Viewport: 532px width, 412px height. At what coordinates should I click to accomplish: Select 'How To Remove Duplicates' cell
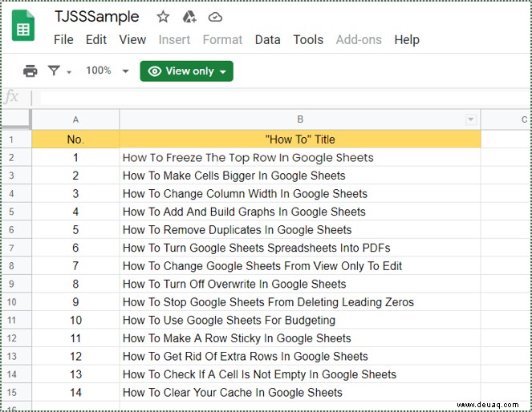click(300, 230)
